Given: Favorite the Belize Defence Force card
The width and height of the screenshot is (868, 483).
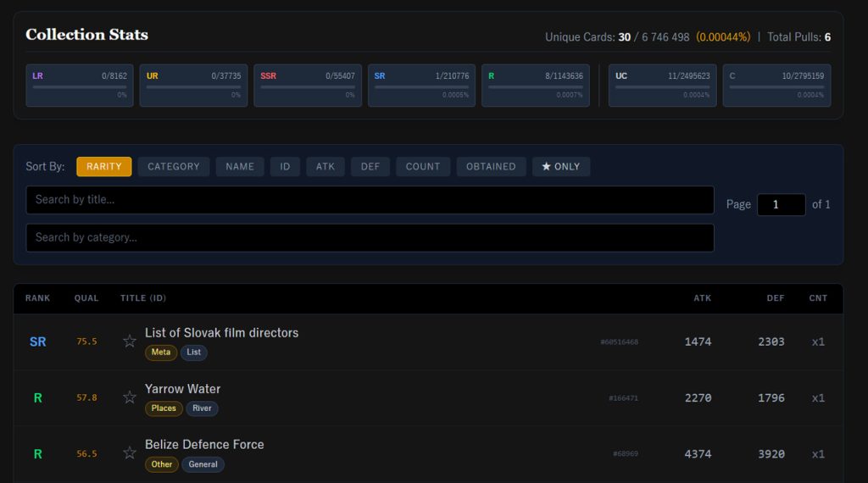Looking at the screenshot, I should pyautogui.click(x=130, y=453).
